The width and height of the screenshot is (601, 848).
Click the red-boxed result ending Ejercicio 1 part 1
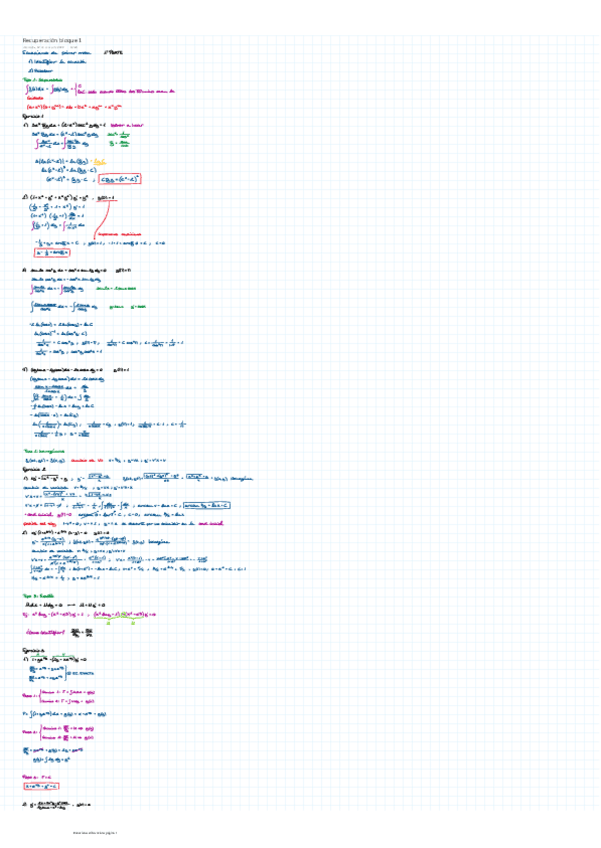pyautogui.click(x=121, y=179)
